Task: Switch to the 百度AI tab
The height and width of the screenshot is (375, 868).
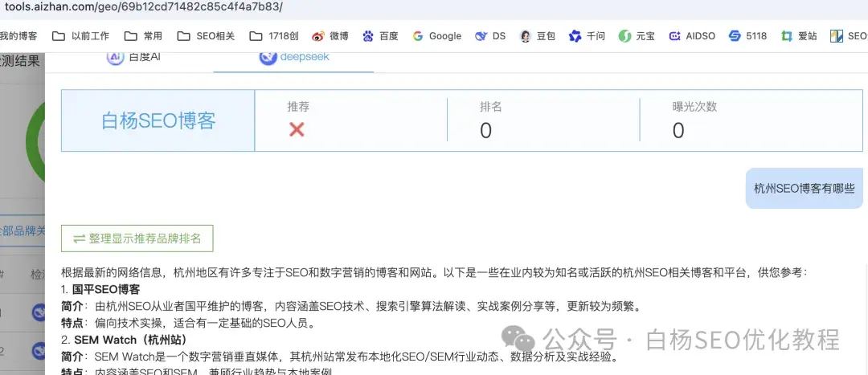Action: 133,56
